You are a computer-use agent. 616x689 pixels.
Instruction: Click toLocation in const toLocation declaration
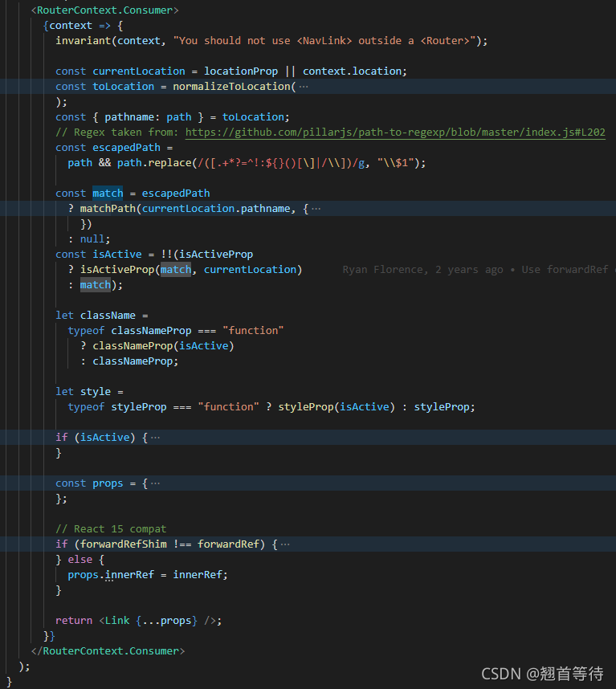[124, 87]
